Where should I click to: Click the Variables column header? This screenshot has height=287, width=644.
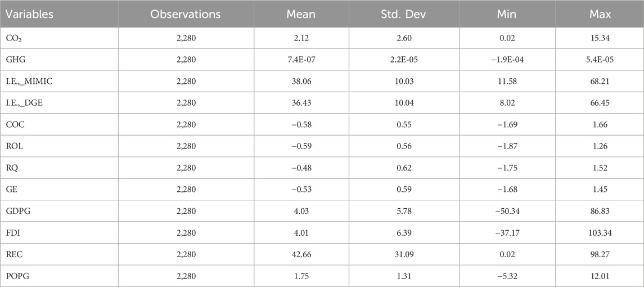pos(32,14)
